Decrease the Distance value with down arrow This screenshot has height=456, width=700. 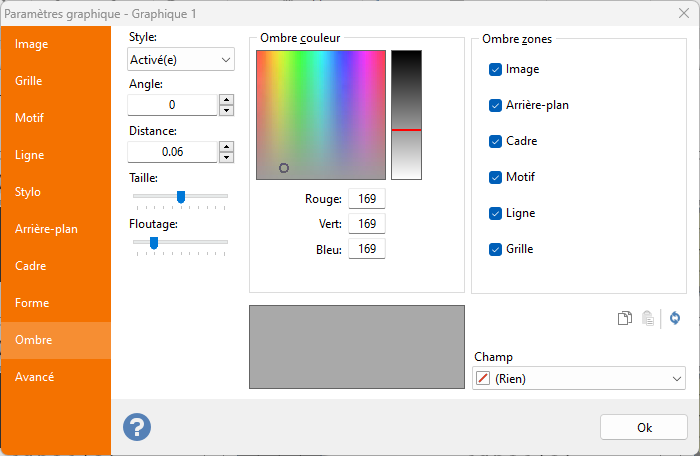(226, 157)
